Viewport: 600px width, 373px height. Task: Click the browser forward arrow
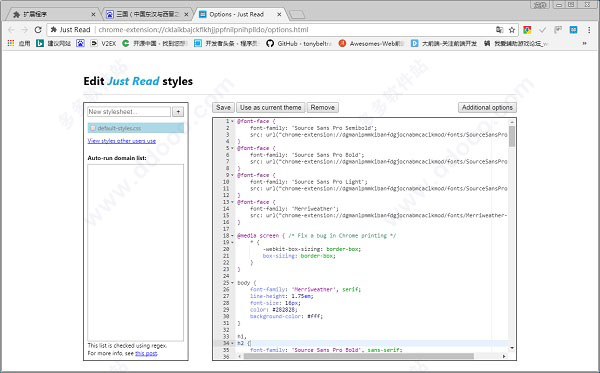[x=24, y=30]
